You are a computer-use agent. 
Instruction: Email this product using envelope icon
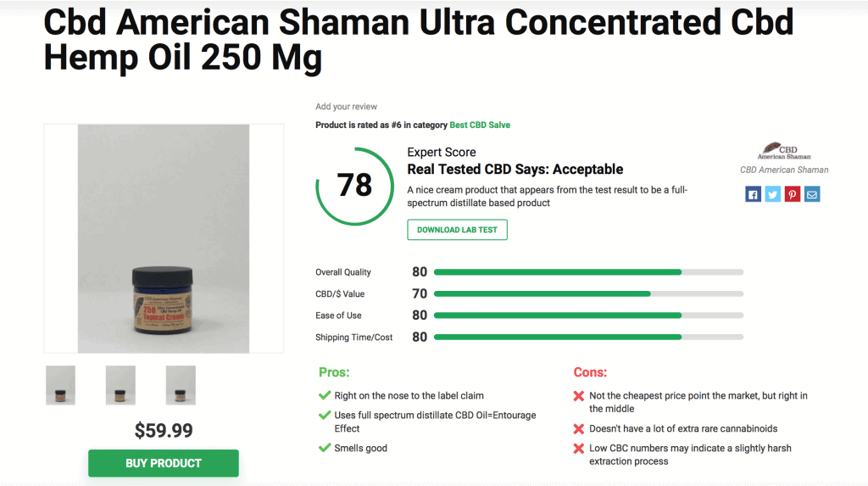[x=812, y=194]
